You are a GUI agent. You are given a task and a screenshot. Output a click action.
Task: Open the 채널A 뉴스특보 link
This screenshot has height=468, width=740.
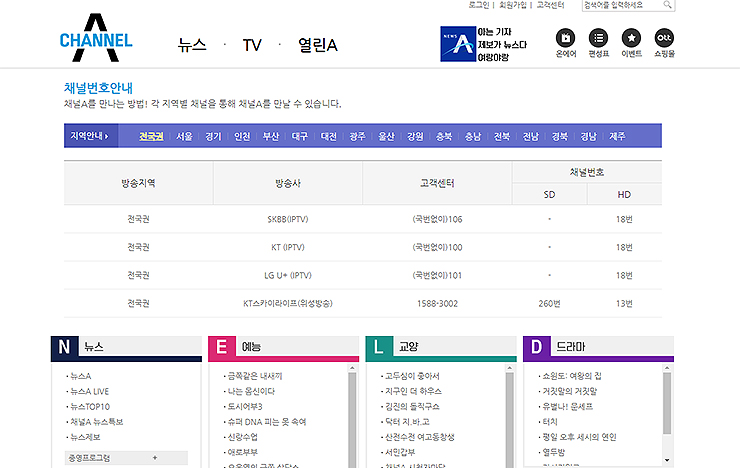(x=97, y=422)
